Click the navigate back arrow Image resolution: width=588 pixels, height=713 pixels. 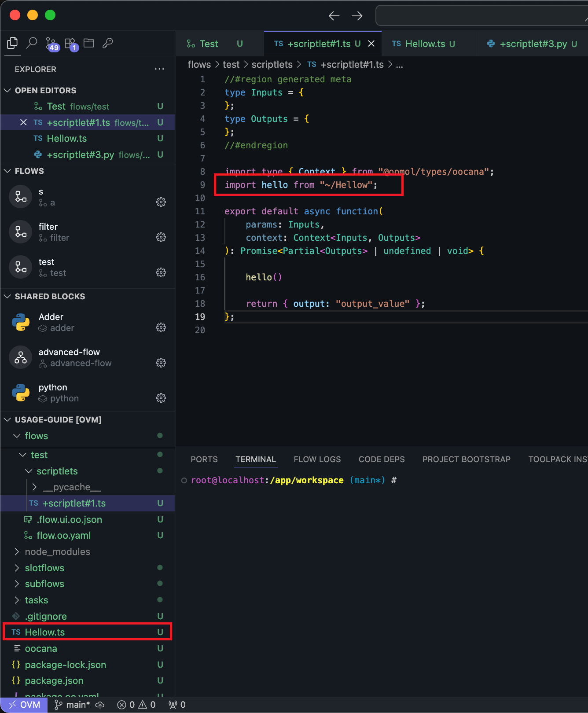(x=334, y=16)
